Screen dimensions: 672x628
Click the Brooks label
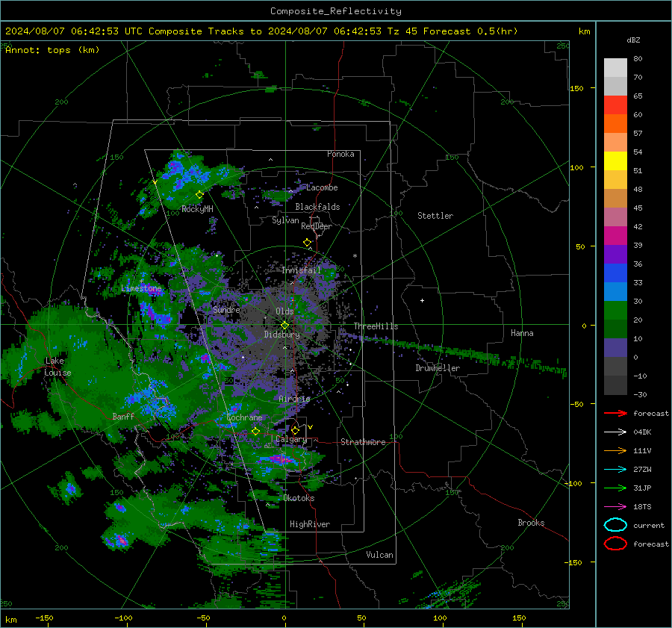point(531,523)
